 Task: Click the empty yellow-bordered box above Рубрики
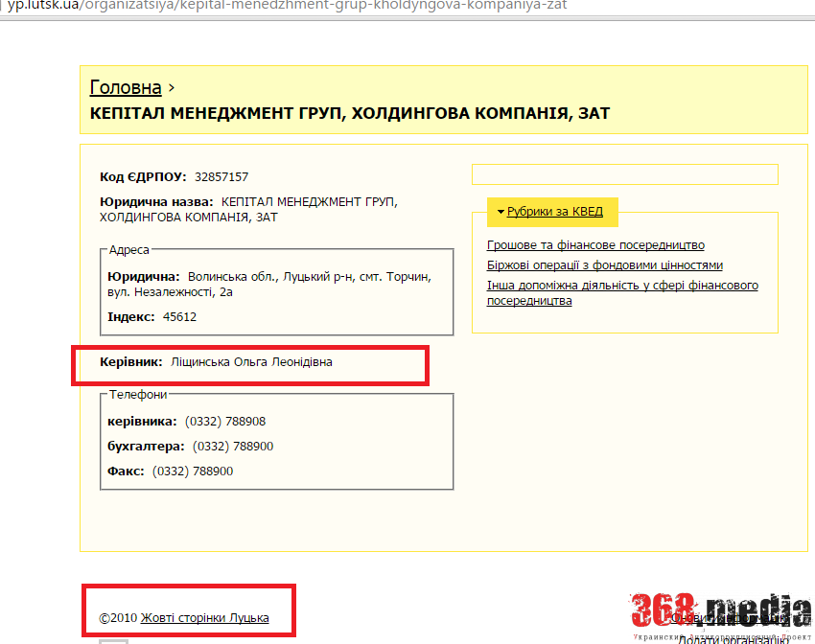coord(624,174)
